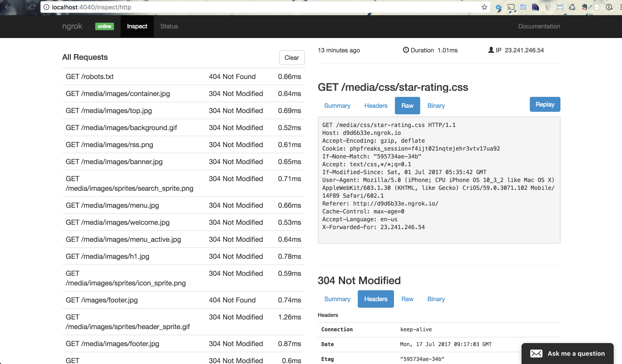Select the GET /media/images/rss.png request
This screenshot has width=622, height=364.
pos(183,144)
